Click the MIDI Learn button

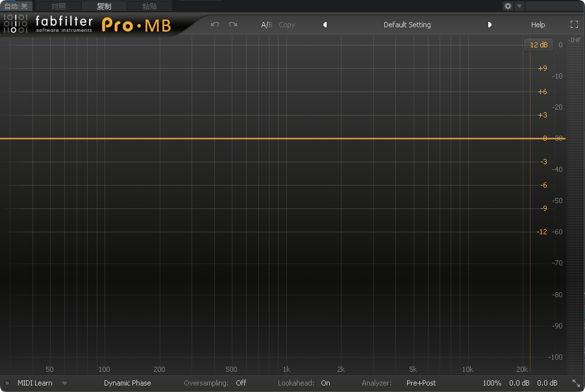(34, 383)
